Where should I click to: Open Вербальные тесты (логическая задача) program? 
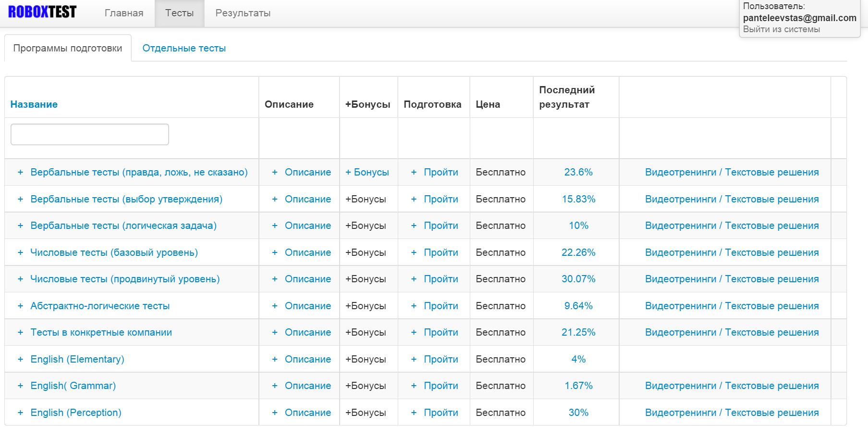point(123,226)
